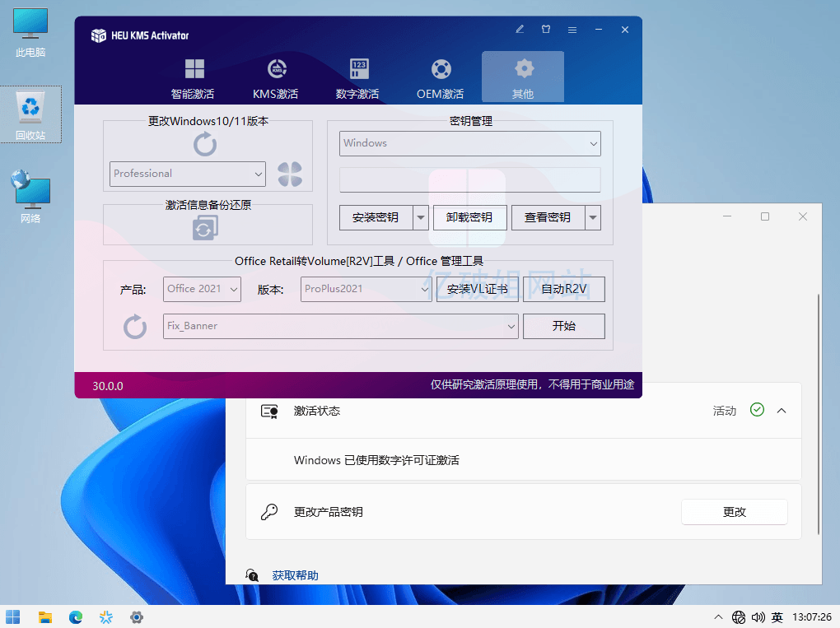Open the 获取帮助 link

pyautogui.click(x=295, y=575)
